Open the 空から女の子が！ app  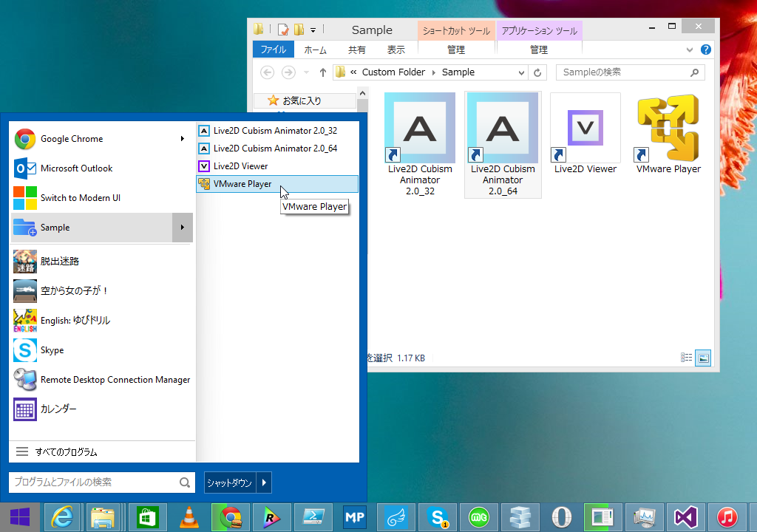pyautogui.click(x=102, y=291)
